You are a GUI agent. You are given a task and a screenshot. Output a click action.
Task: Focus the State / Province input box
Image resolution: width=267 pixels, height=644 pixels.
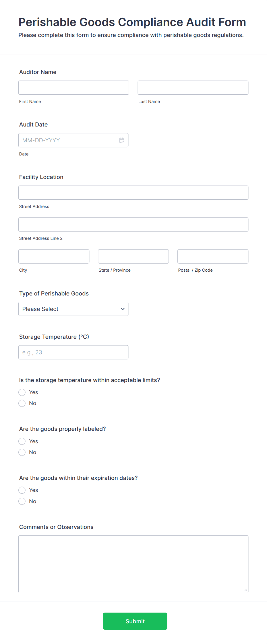[x=133, y=256]
